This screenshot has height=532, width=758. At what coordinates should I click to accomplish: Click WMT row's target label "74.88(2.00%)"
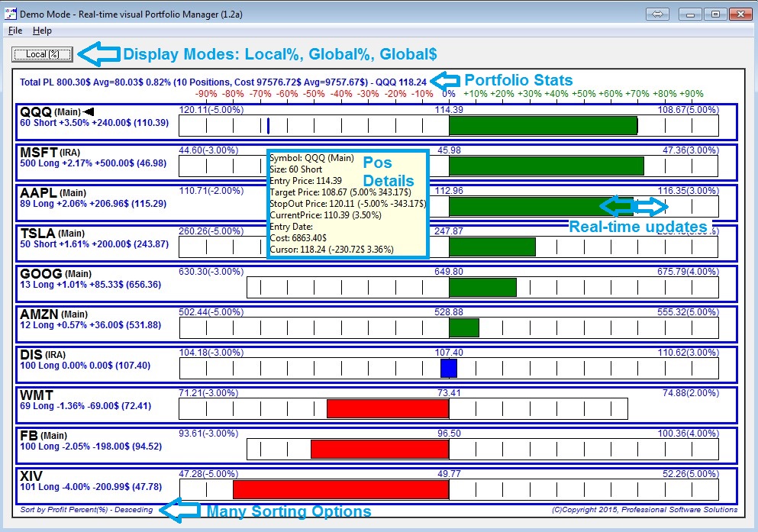[x=691, y=393]
